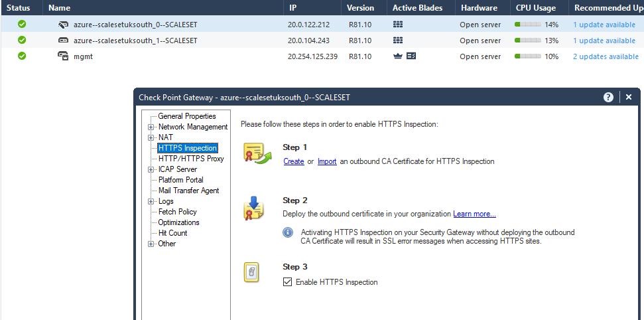
Task: Select azure--scalesetuksouth_1--SCALESET row name
Action: point(135,40)
